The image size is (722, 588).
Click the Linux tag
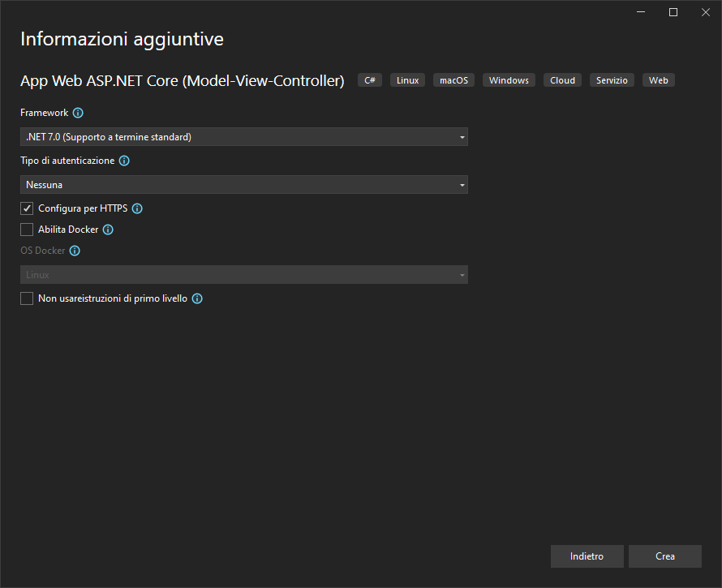click(407, 80)
